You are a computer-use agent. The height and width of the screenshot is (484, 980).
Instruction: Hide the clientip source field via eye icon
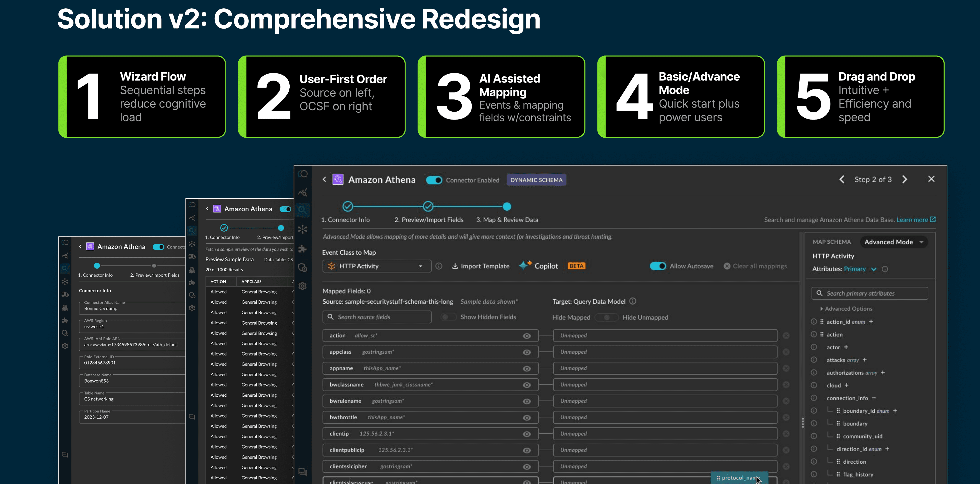(x=527, y=434)
